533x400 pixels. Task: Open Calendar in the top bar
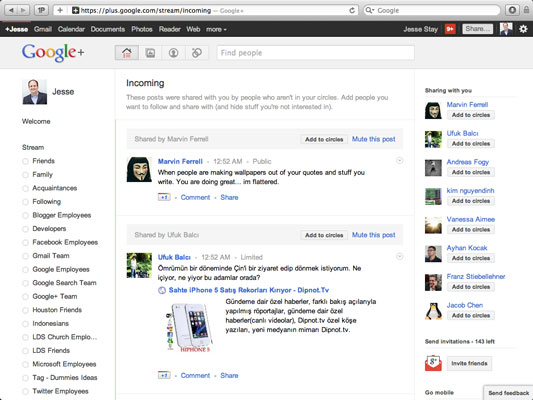(71, 29)
